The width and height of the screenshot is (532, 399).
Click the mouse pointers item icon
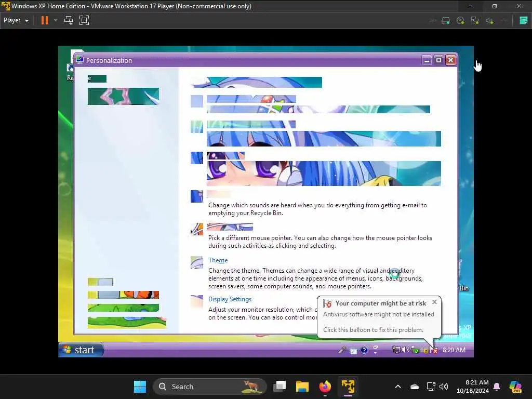[x=197, y=229]
